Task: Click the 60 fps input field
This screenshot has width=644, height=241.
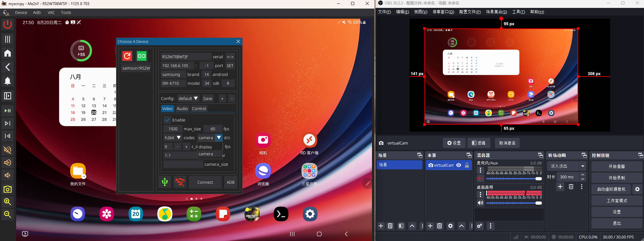Action: [213, 129]
